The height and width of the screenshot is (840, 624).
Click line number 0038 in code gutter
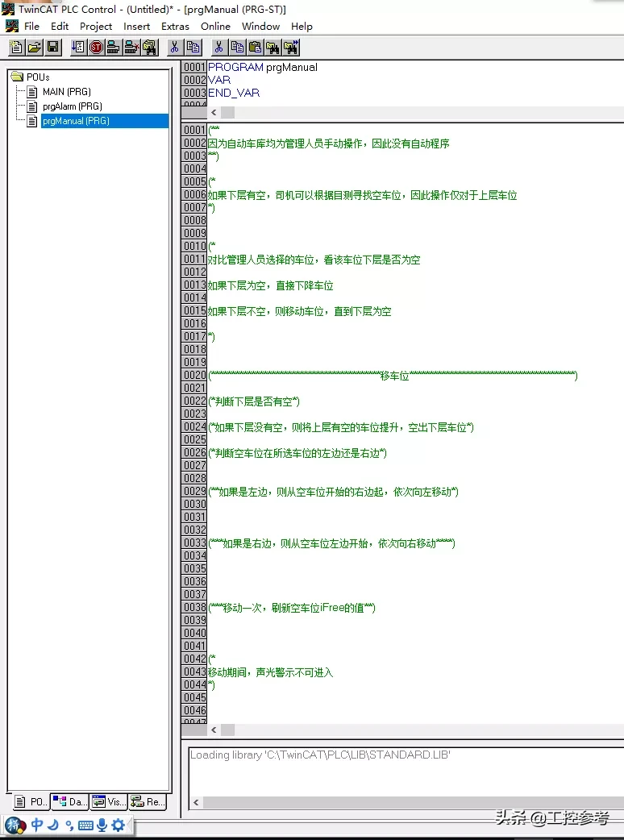[x=194, y=607]
